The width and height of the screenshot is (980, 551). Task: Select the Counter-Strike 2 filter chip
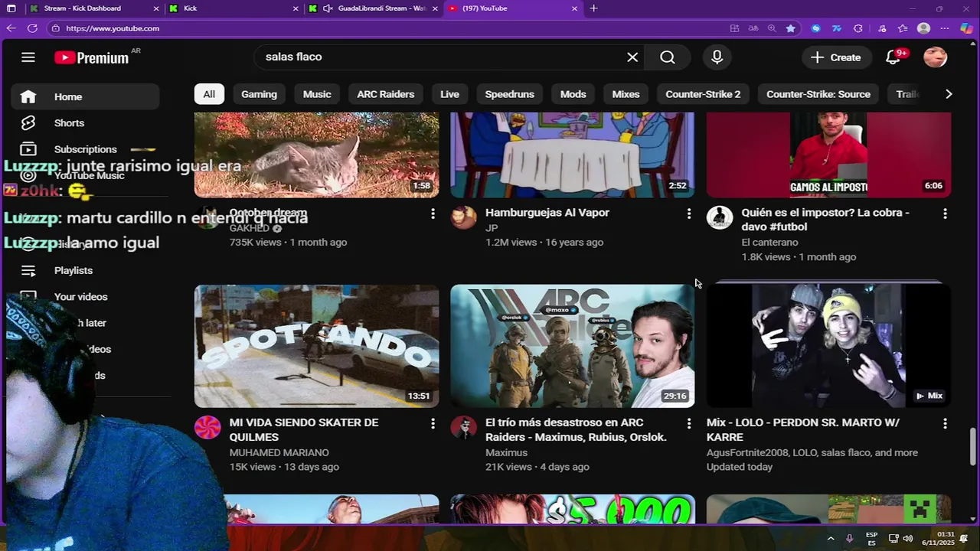703,94
